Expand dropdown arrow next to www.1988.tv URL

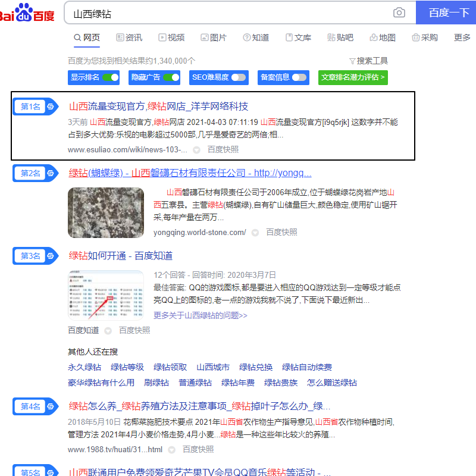point(172,450)
